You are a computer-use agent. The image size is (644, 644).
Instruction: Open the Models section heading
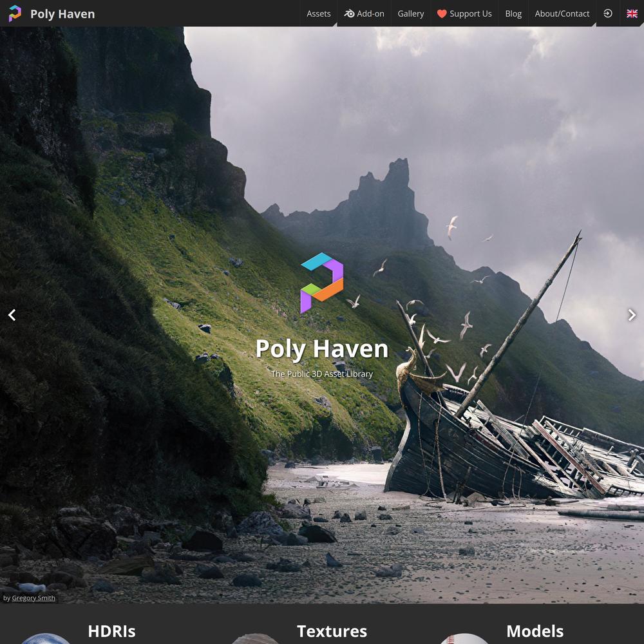(x=535, y=631)
